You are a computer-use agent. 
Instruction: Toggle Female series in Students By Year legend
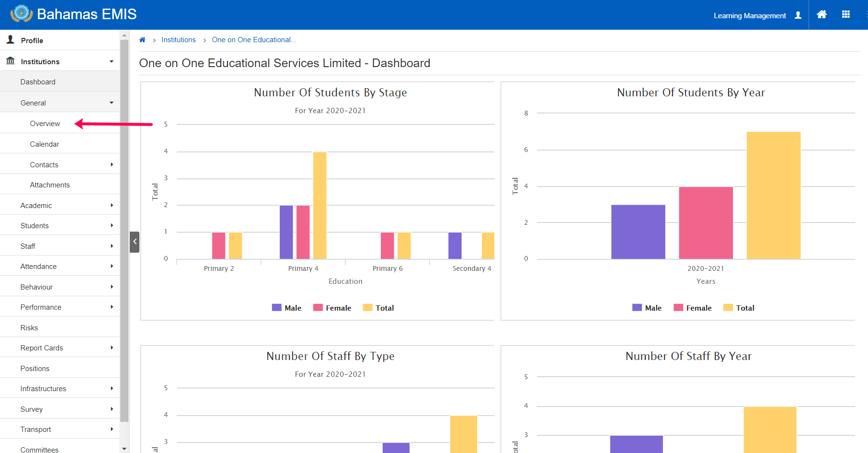(693, 308)
